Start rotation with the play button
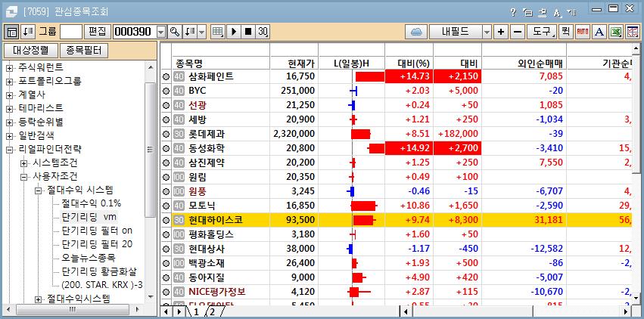This screenshot has height=319, width=644. [x=233, y=32]
